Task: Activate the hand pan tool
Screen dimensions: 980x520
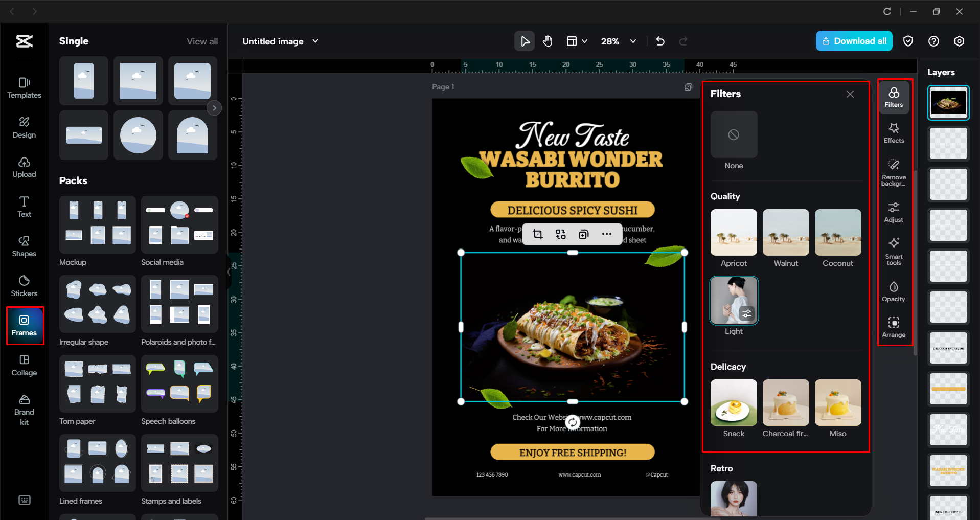Action: [548, 41]
